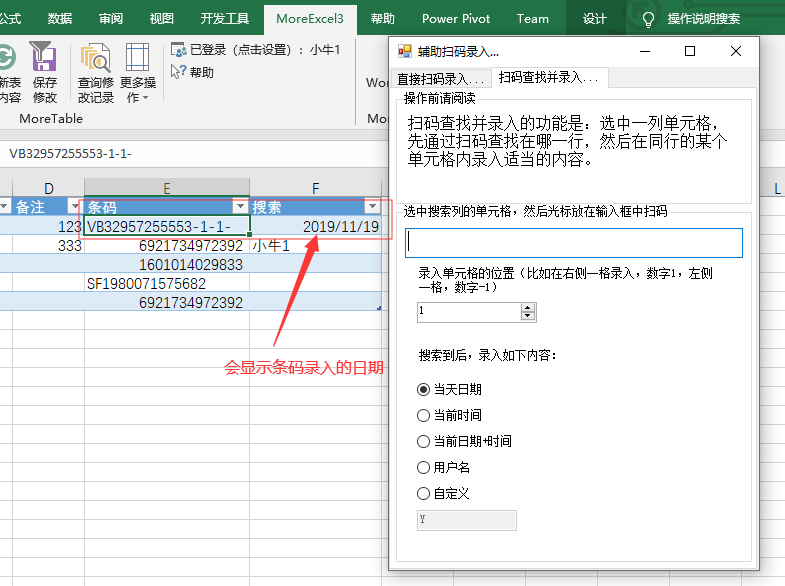Open the 搜索 column filter dropdown
Screen dimensions: 785x586
(x=372, y=207)
